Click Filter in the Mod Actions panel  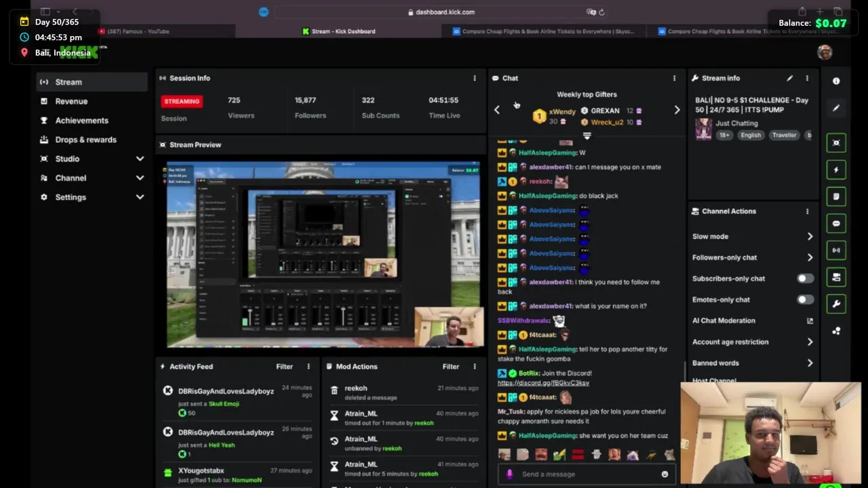tap(451, 367)
